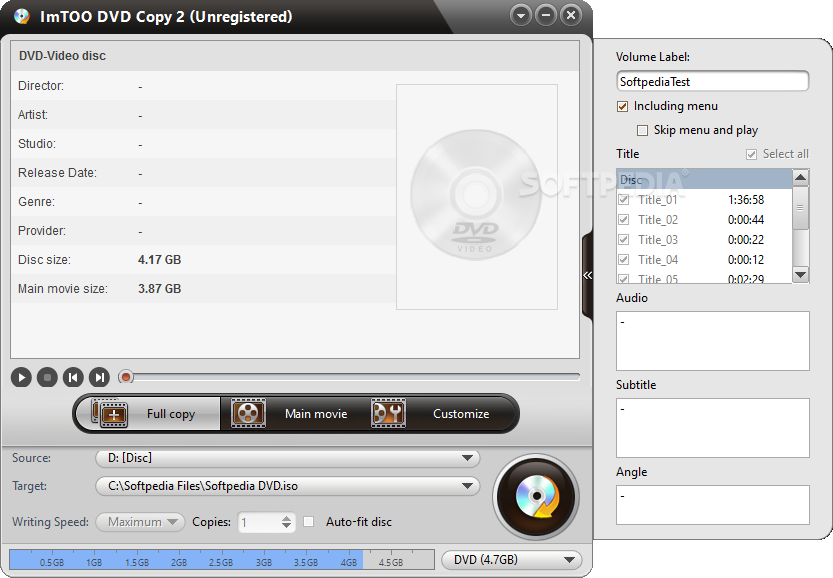The image size is (833, 578).
Task: Uncheck Including menu
Action: 623,106
